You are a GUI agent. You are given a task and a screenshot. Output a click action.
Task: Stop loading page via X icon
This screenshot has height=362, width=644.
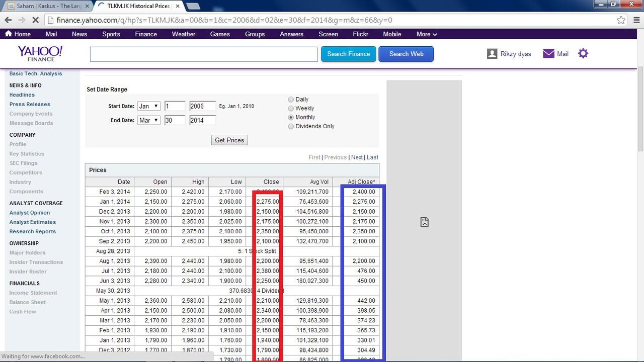click(x=35, y=20)
